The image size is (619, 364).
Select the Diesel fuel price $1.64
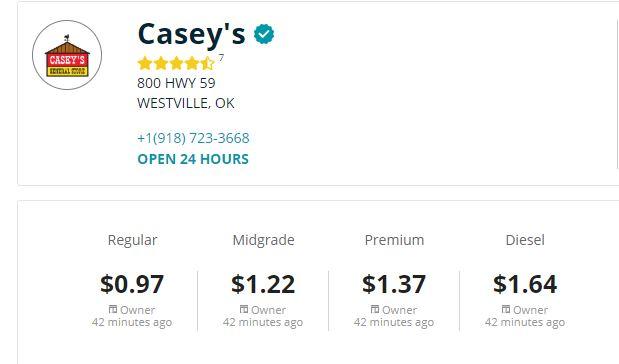point(525,284)
